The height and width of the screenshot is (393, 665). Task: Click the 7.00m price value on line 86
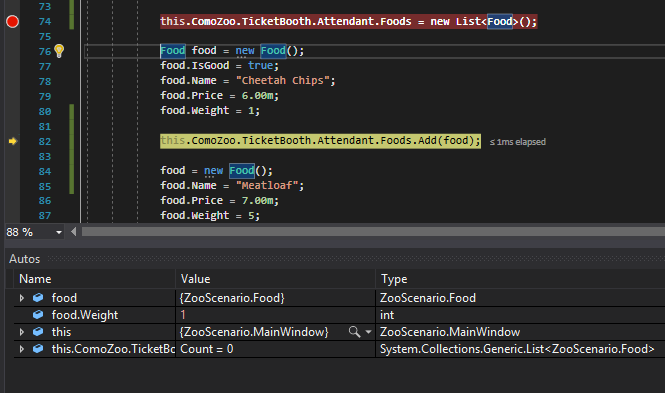(x=257, y=200)
